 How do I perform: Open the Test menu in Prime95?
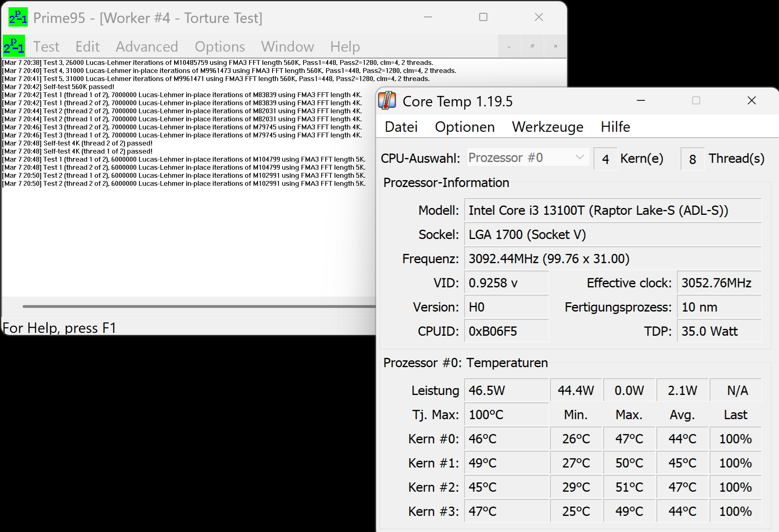(46, 47)
